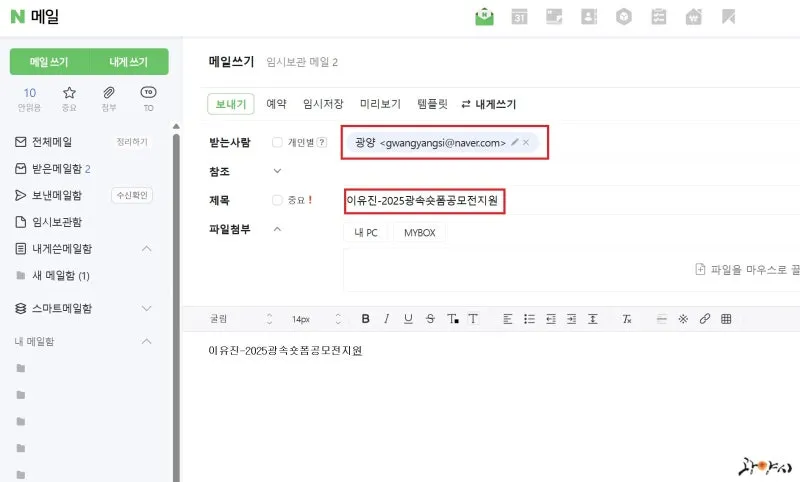The image size is (800, 482).
Task: Insert a hyperlink using link icon
Action: 705,319
